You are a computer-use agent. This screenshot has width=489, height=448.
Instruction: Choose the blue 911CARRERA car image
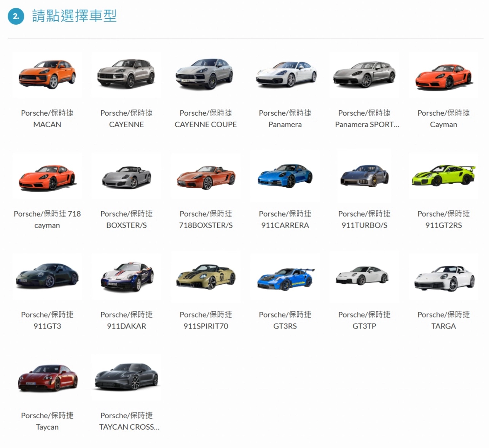click(x=285, y=176)
